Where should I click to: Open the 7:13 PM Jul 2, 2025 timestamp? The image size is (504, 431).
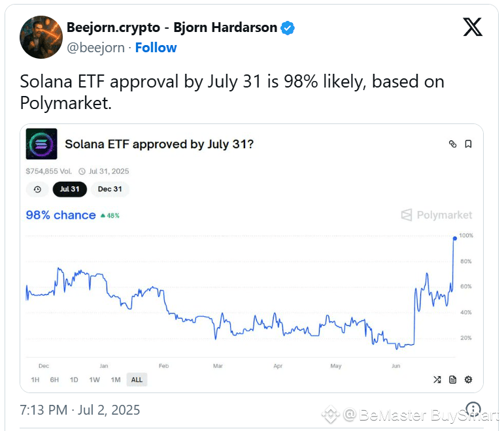coord(80,410)
